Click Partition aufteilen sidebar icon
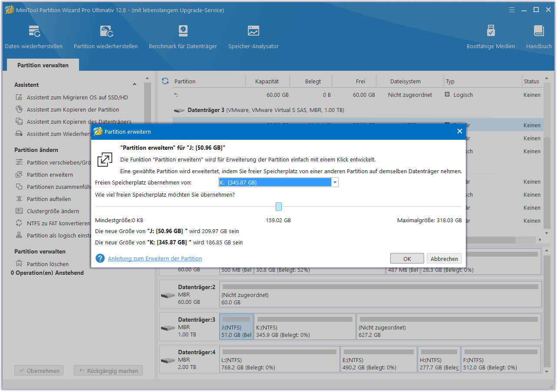Screen dimensions: 557x392 (19, 199)
